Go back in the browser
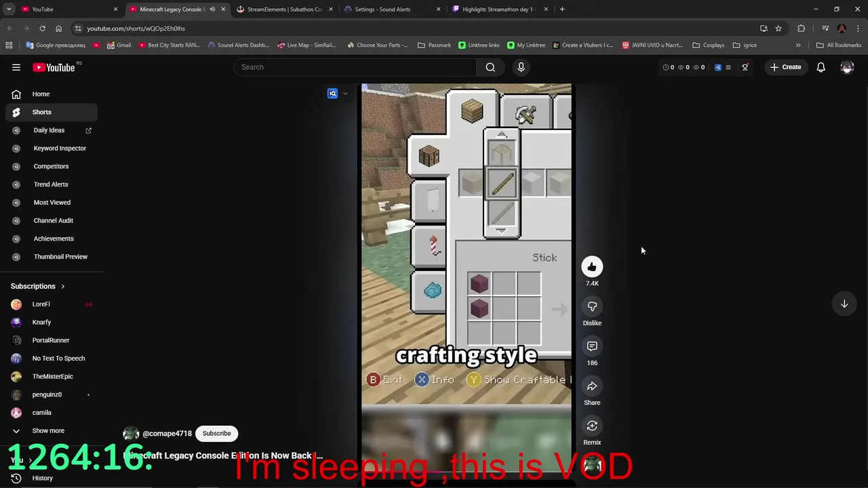 tap(9, 28)
